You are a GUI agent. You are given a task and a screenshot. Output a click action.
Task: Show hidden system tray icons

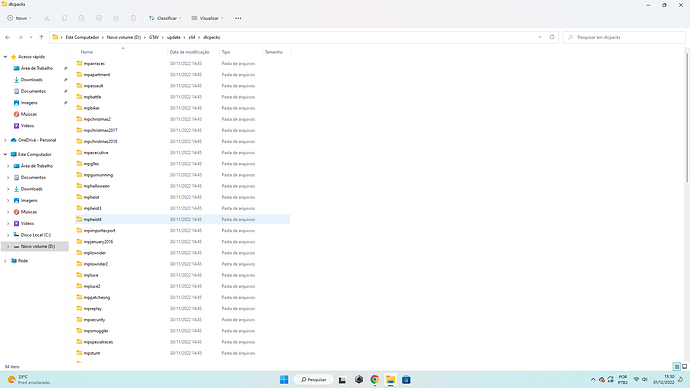click(x=593, y=380)
